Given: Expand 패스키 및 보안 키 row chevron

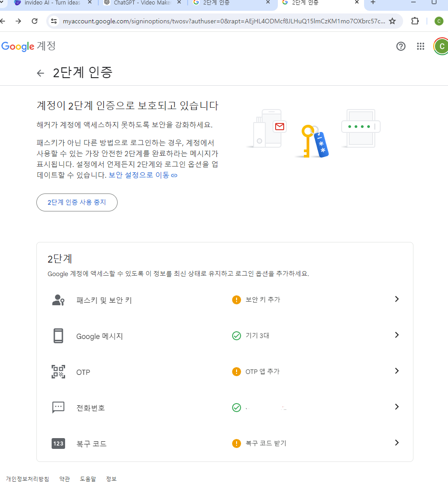Looking at the screenshot, I should click(397, 299).
